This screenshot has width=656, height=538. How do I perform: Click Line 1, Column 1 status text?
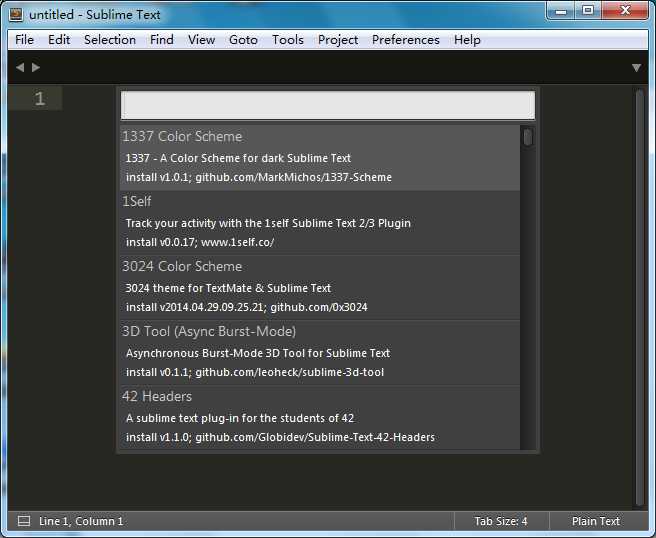81,521
